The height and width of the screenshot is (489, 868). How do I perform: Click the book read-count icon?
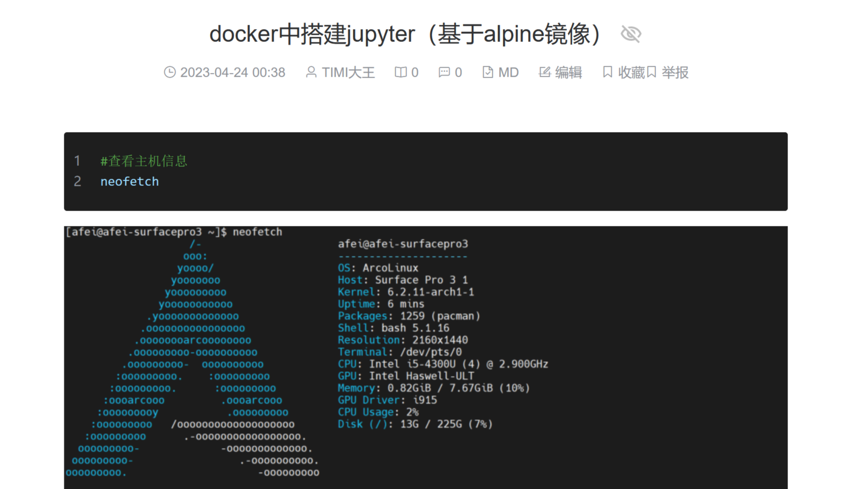pyautogui.click(x=400, y=72)
